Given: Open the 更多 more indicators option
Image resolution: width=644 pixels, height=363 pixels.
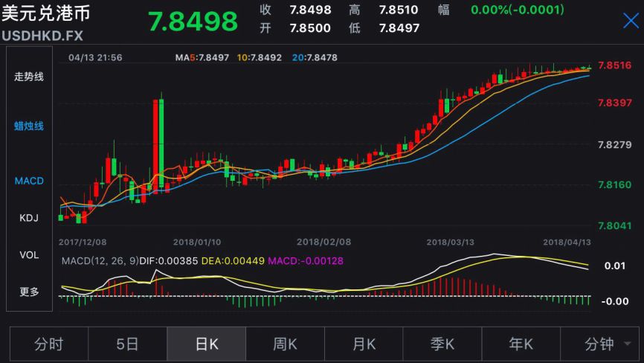Looking at the screenshot, I should click(29, 292).
